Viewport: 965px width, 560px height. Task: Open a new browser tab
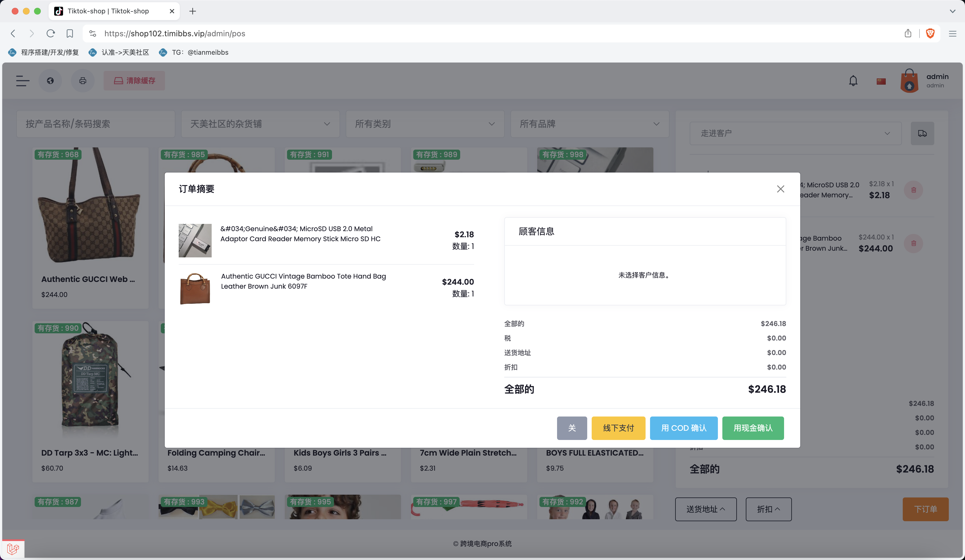(x=193, y=11)
